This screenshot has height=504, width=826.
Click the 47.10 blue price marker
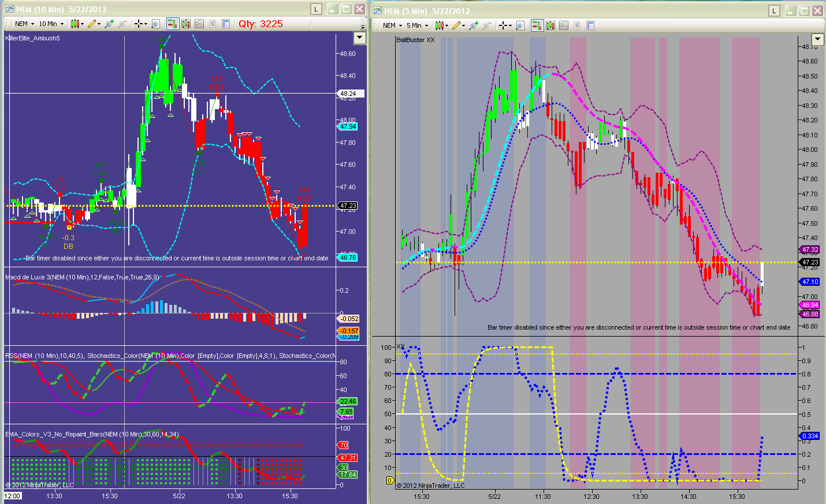(x=810, y=282)
